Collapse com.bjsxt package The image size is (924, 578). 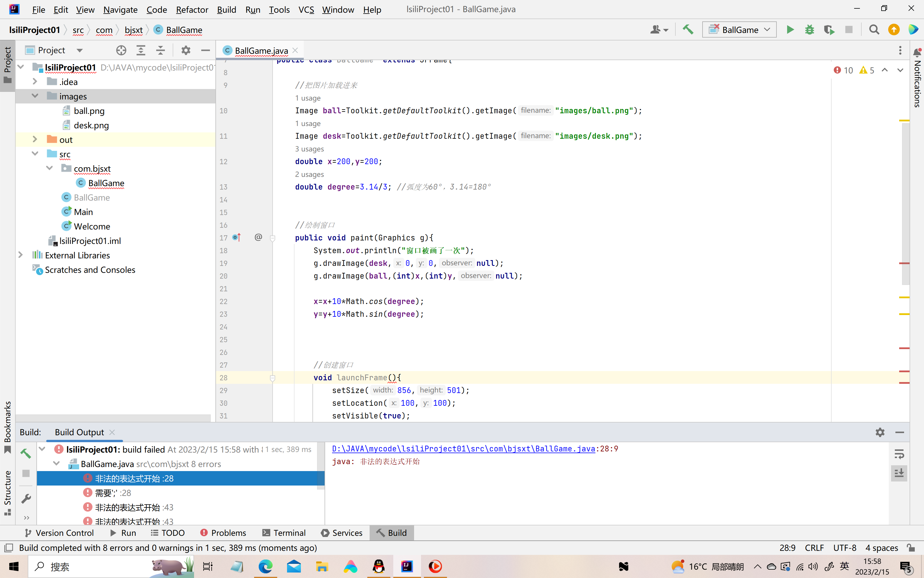pyautogui.click(x=49, y=168)
